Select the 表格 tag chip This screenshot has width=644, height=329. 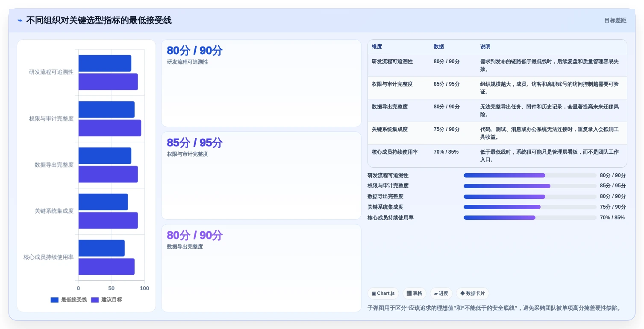[x=415, y=294]
